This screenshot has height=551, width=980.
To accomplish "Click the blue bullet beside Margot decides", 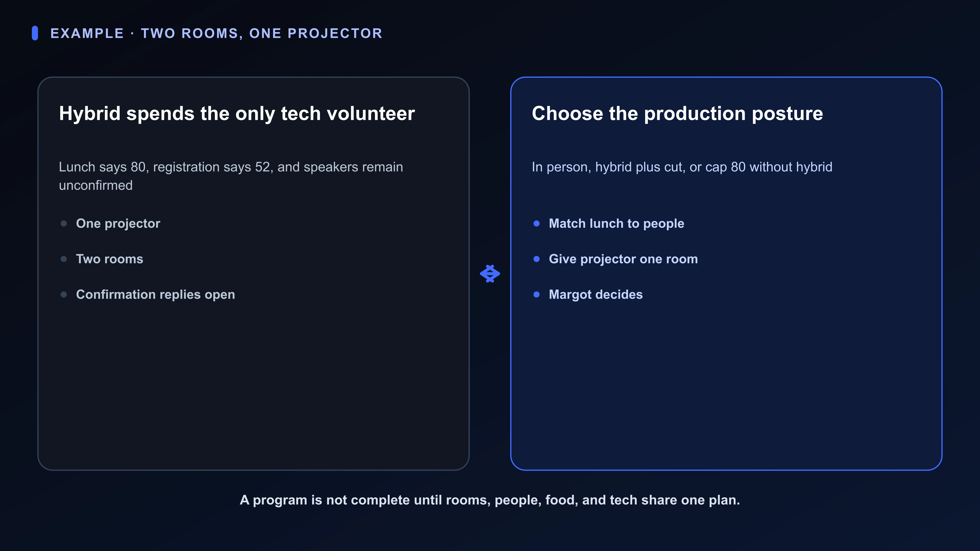I will click(536, 294).
